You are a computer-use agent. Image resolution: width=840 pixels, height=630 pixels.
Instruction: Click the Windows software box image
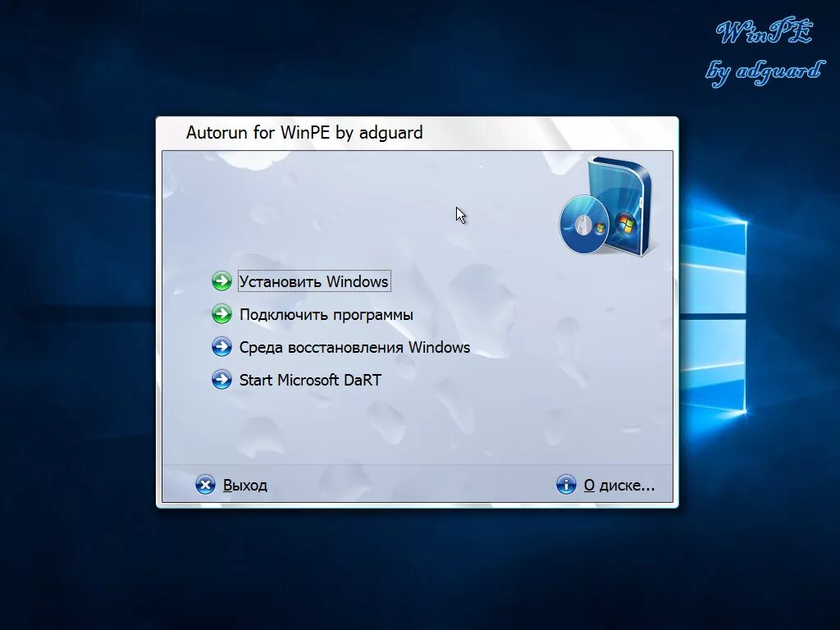[x=607, y=206]
